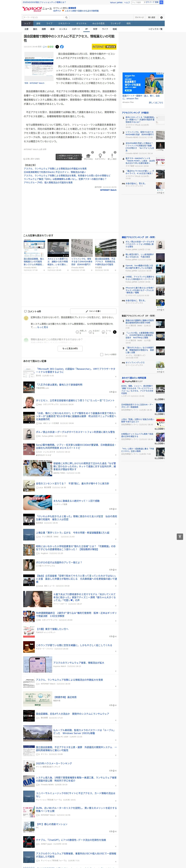Click 記事に関する報告 report icon link
This screenshot has height=868, width=186.
32,159
